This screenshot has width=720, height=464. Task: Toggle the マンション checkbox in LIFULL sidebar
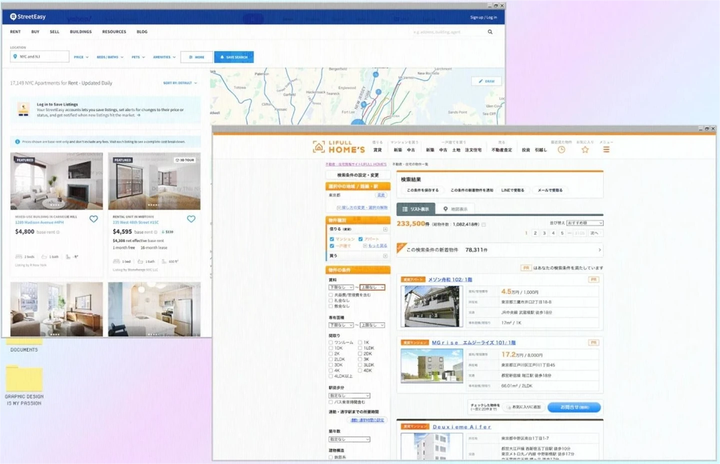332,239
